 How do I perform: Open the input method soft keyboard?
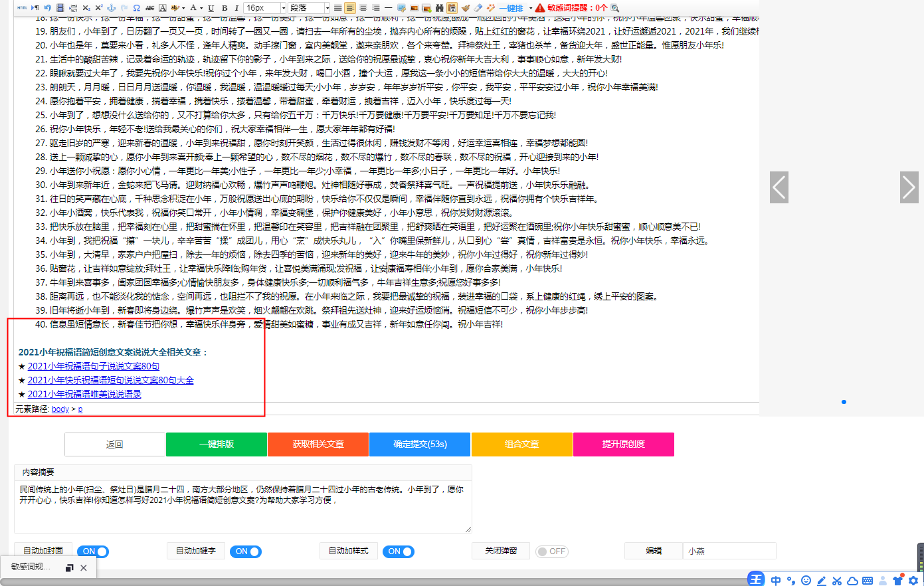pyautogui.click(x=868, y=581)
